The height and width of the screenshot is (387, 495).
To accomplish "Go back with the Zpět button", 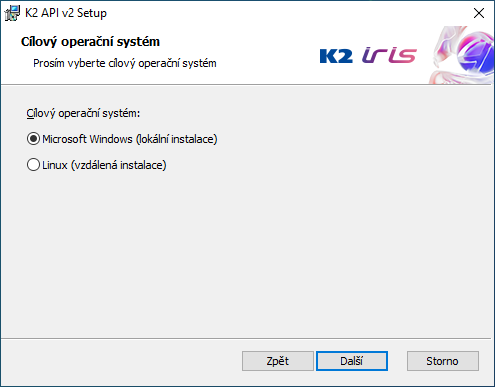I will point(278,361).
